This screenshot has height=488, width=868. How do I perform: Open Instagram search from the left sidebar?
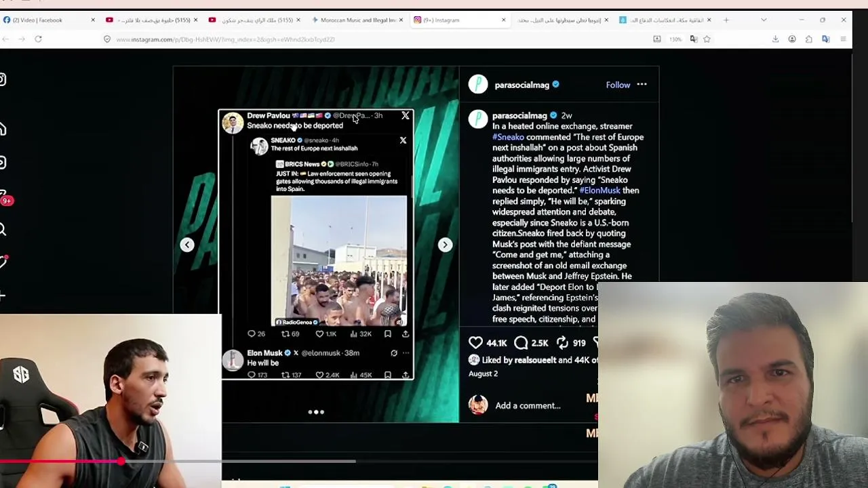tap(3, 230)
